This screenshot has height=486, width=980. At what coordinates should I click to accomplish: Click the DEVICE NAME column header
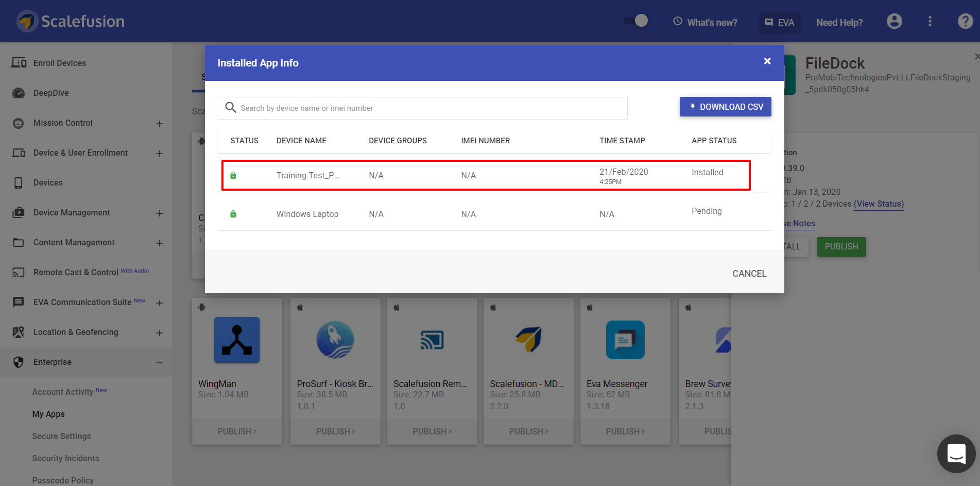pos(301,141)
